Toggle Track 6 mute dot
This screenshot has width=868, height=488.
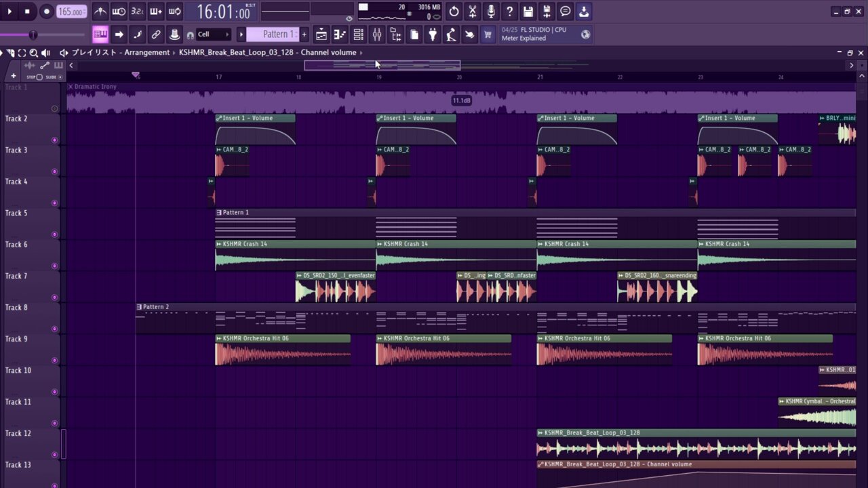click(55, 266)
